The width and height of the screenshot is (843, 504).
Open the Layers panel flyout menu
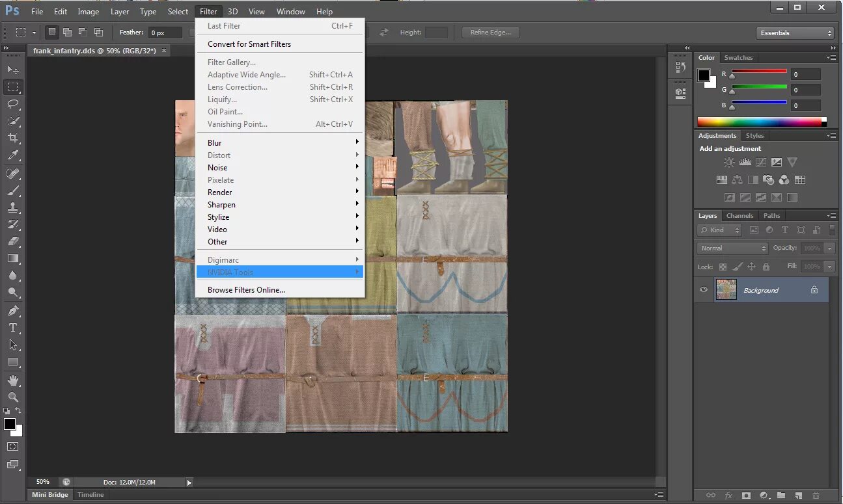pos(831,215)
